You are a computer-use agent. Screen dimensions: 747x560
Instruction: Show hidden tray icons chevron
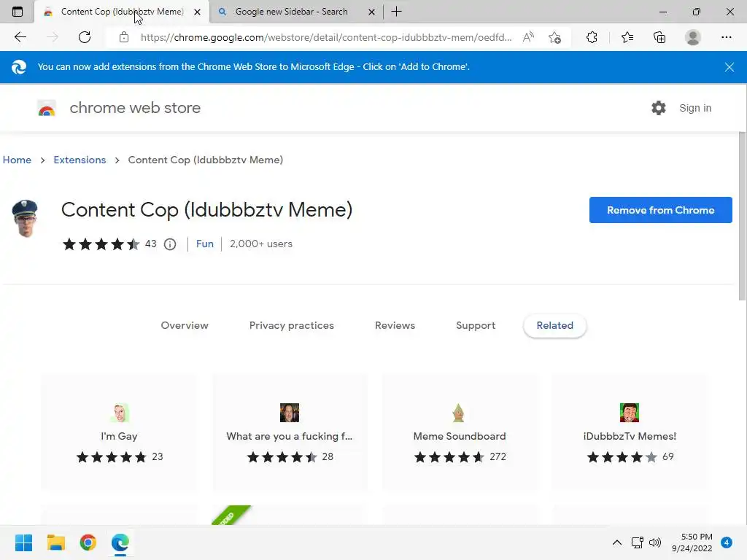pyautogui.click(x=616, y=542)
